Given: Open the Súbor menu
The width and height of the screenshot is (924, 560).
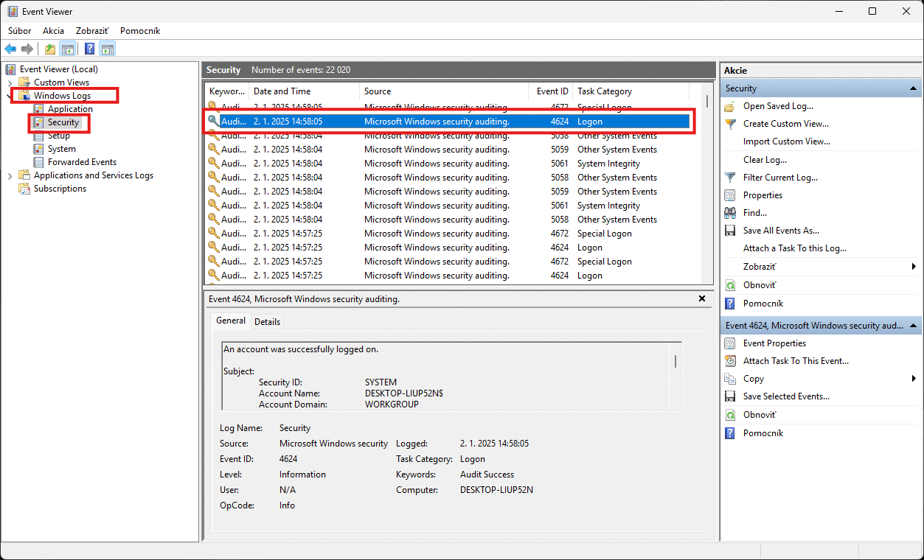Looking at the screenshot, I should pos(20,31).
